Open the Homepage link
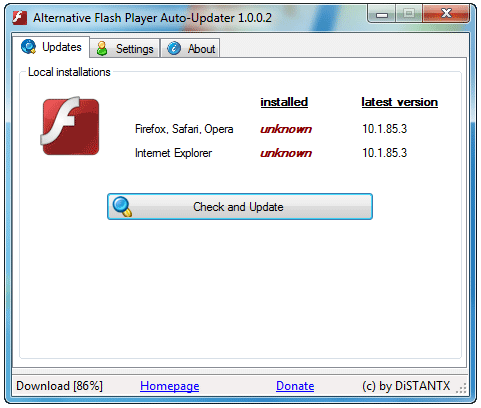Screen dimensions: 481x408 [x=169, y=386]
